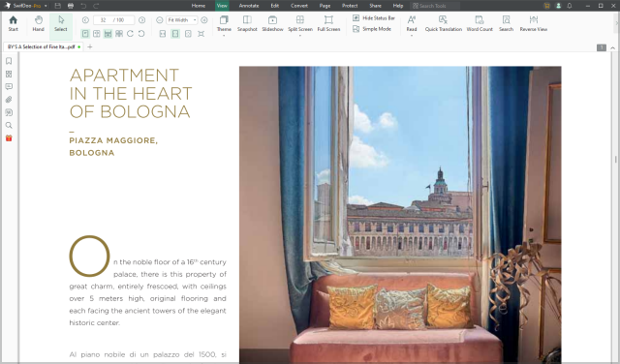This screenshot has height=364, width=620.
Task: Activate the Hand tool
Action: 39,23
